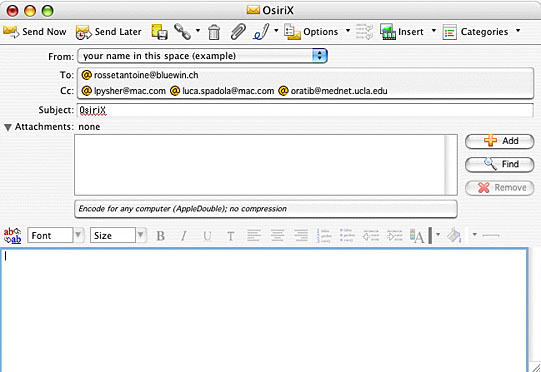This screenshot has width=541, height=372.
Task: Insert a horizontal line
Action: (491, 235)
